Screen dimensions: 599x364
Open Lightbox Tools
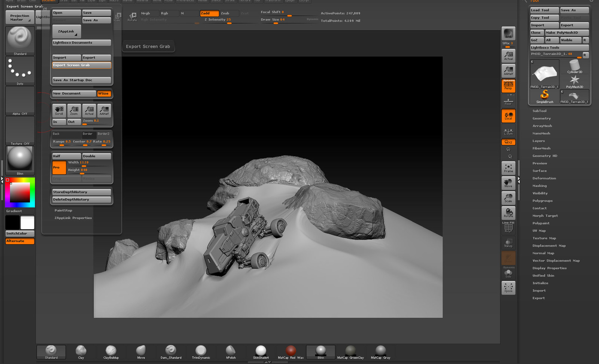tap(559, 48)
